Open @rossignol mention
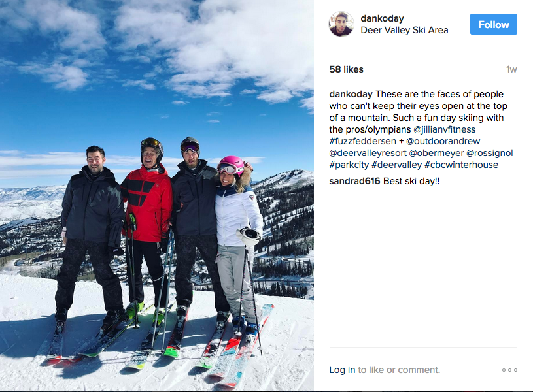Viewport: 533px width, 392px height. (x=489, y=153)
